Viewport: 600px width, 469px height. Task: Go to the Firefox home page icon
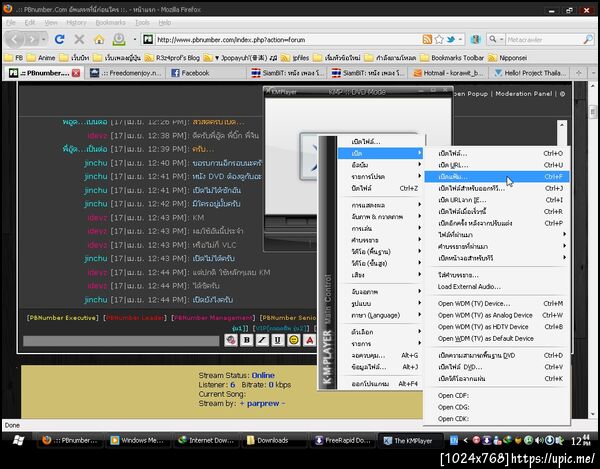(99, 39)
